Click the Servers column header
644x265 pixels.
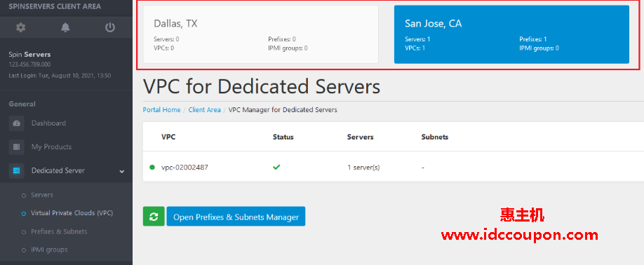tap(360, 137)
